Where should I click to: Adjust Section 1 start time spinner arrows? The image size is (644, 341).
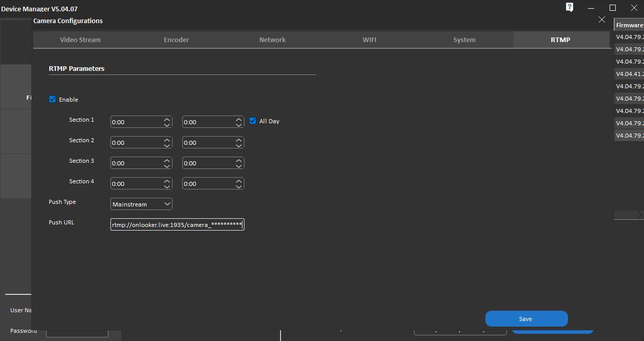click(167, 122)
